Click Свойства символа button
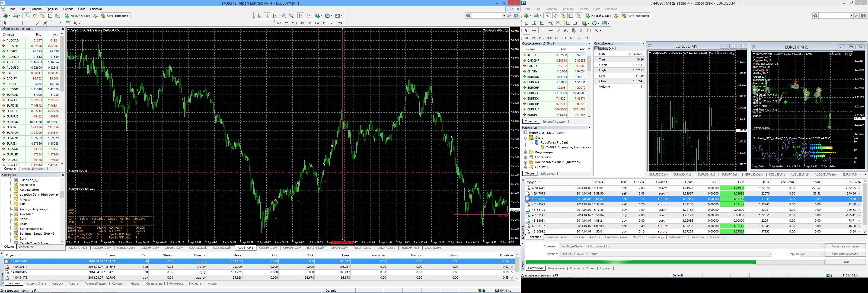This screenshot has height=293, width=868. 845,254
